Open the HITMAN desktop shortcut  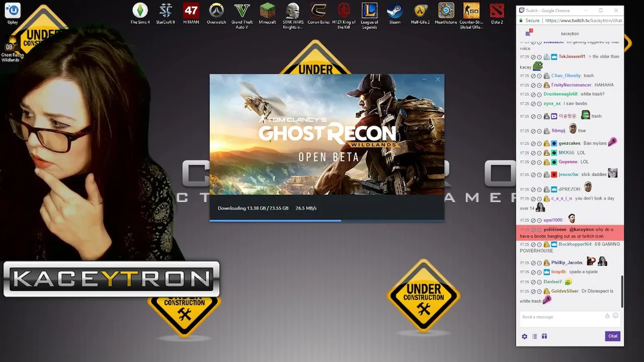pos(191,14)
